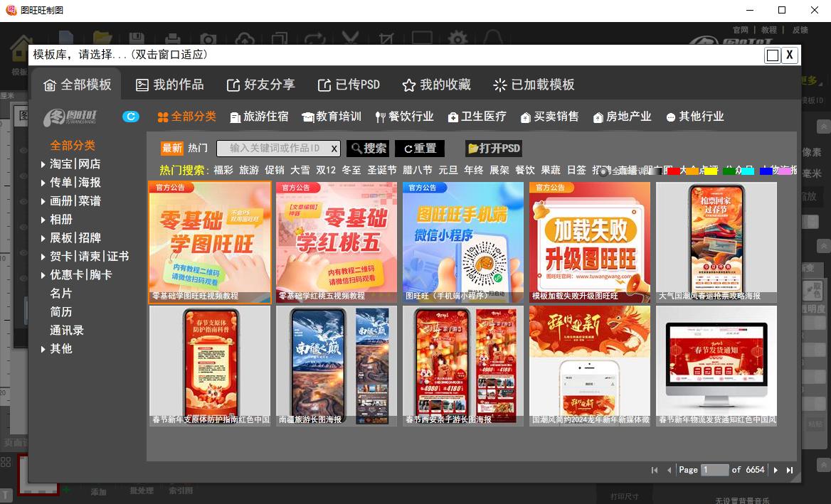Switch to the 我的收藏 tab
Screen dimensions: 831x504
435,85
